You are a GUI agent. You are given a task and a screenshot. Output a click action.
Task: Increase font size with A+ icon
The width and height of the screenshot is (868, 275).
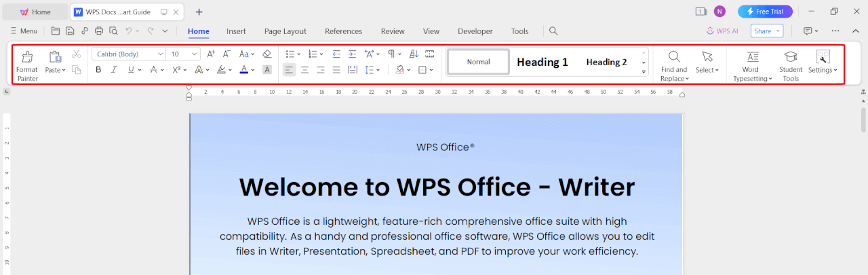point(211,54)
